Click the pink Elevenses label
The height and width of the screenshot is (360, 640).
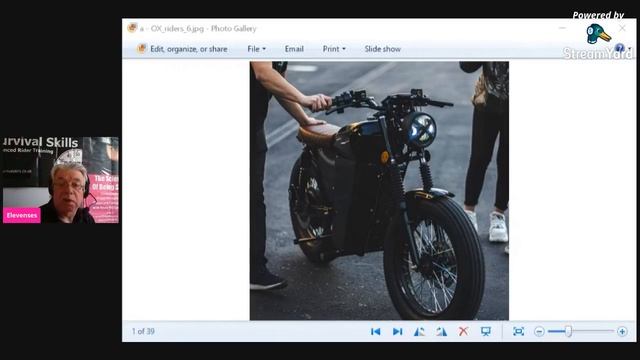[22, 215]
